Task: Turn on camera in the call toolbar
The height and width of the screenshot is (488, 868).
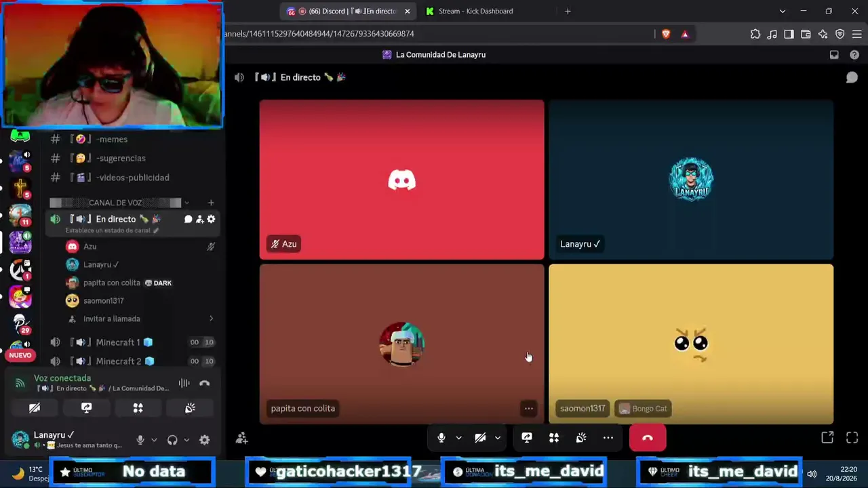Action: click(480, 438)
